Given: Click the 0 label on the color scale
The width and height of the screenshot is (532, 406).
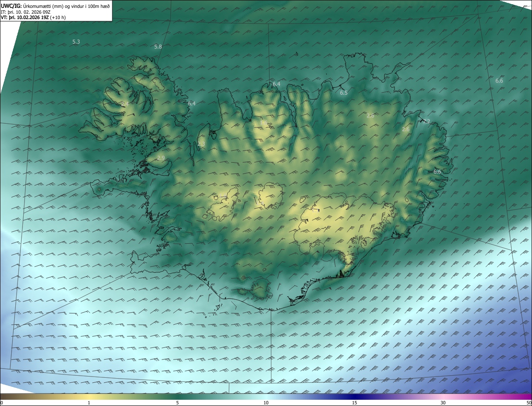Looking at the screenshot, I should [x=2, y=403].
